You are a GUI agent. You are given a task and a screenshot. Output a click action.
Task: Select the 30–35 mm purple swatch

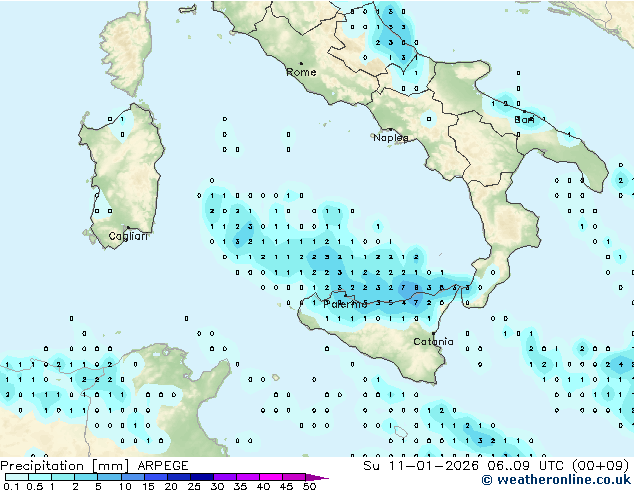pos(225,477)
